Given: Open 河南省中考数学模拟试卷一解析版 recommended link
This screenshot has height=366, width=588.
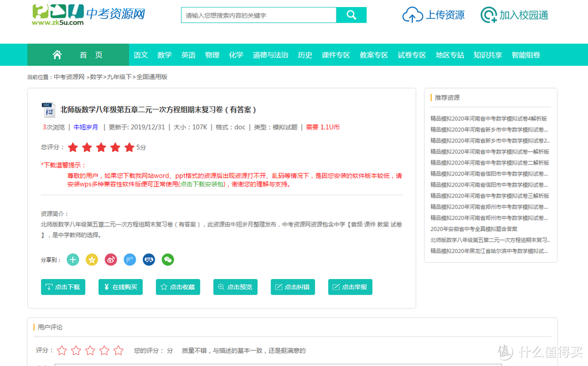Looking at the screenshot, I should 490,151.
